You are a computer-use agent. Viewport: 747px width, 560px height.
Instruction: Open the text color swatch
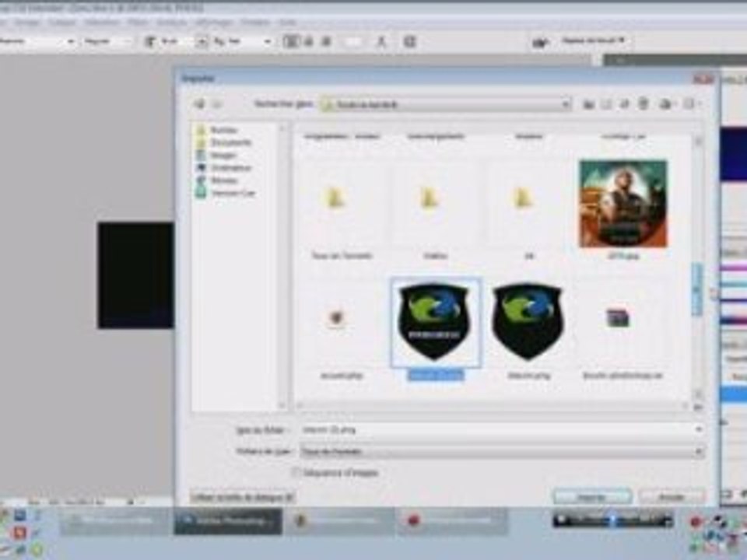(x=353, y=42)
